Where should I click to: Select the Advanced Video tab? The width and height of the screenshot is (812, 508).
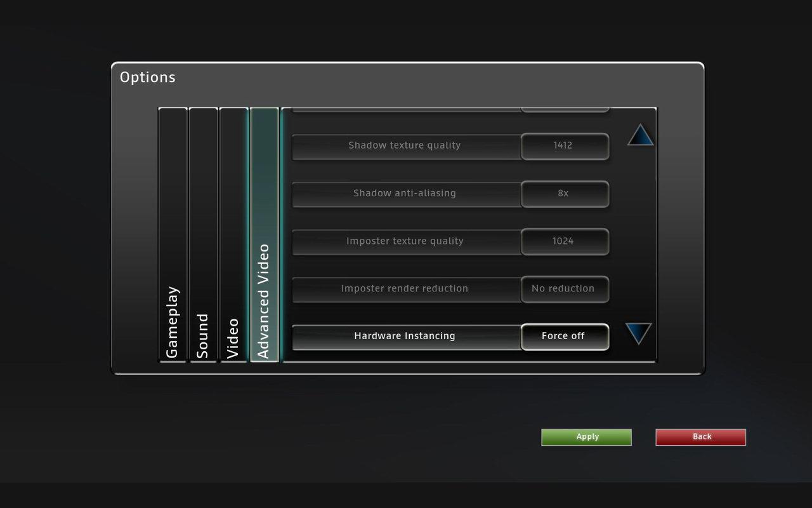pos(264,234)
